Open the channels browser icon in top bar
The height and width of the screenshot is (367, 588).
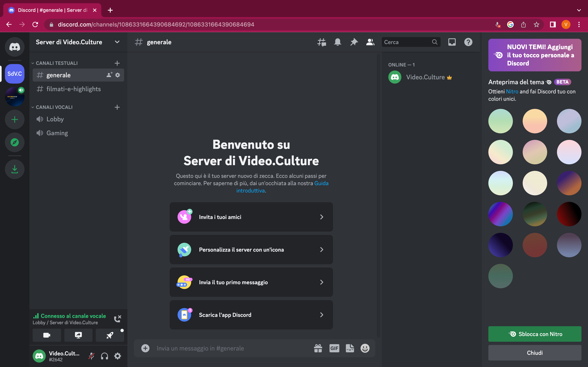click(x=321, y=42)
